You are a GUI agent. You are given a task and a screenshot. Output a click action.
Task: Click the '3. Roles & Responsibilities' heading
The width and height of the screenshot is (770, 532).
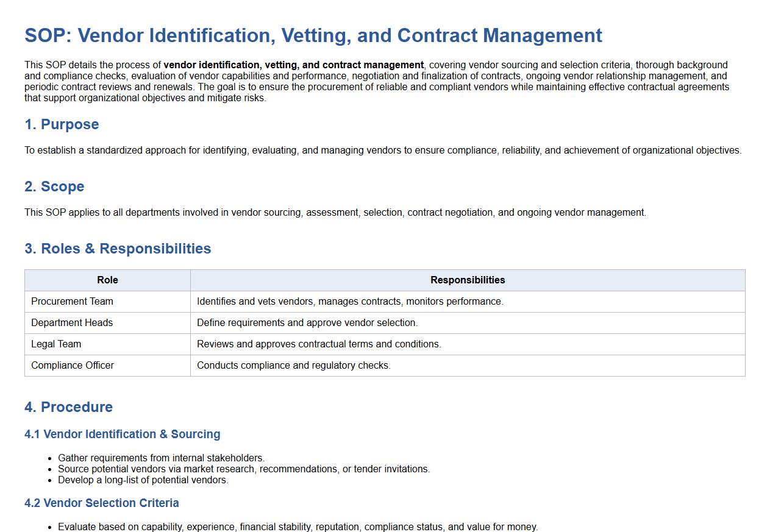[118, 249]
